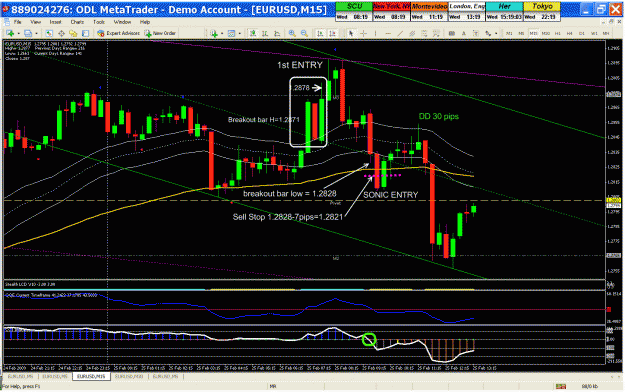625x392 pixels.
Task: Select the equidistant channel tool
Action: (412, 33)
